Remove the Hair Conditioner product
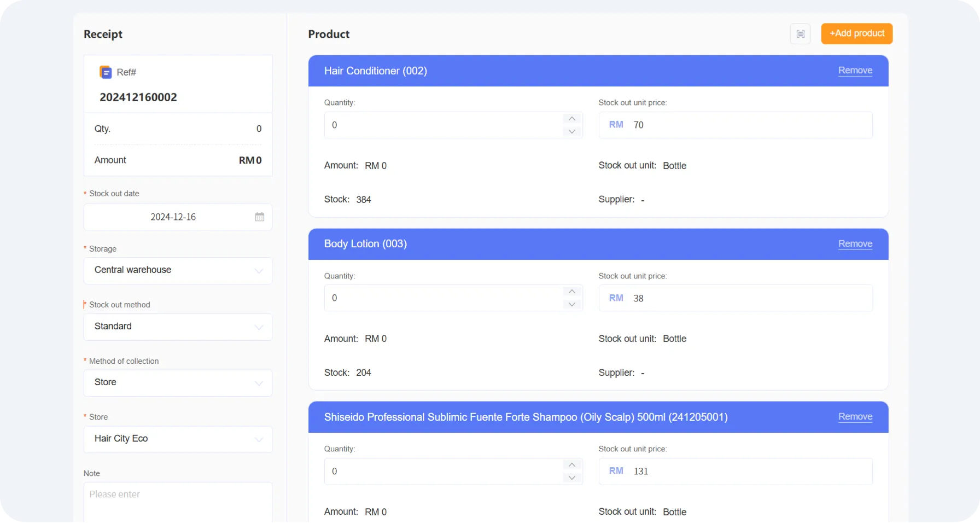 (x=855, y=70)
